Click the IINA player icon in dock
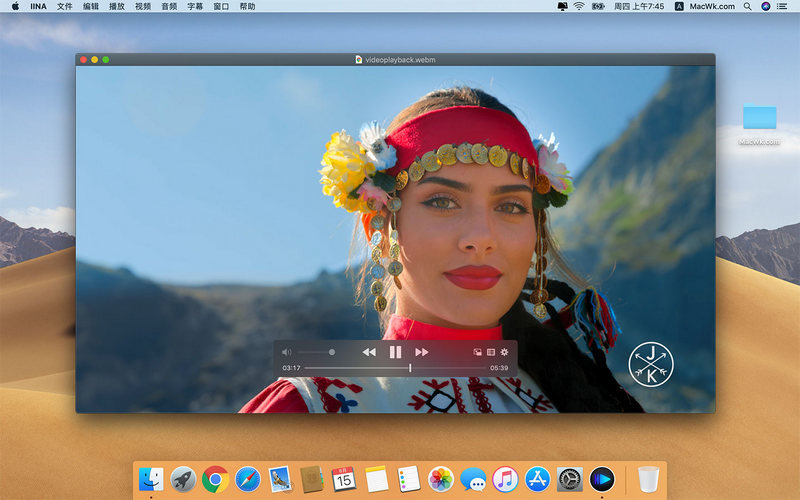Viewport: 800px width, 500px height. click(602, 479)
